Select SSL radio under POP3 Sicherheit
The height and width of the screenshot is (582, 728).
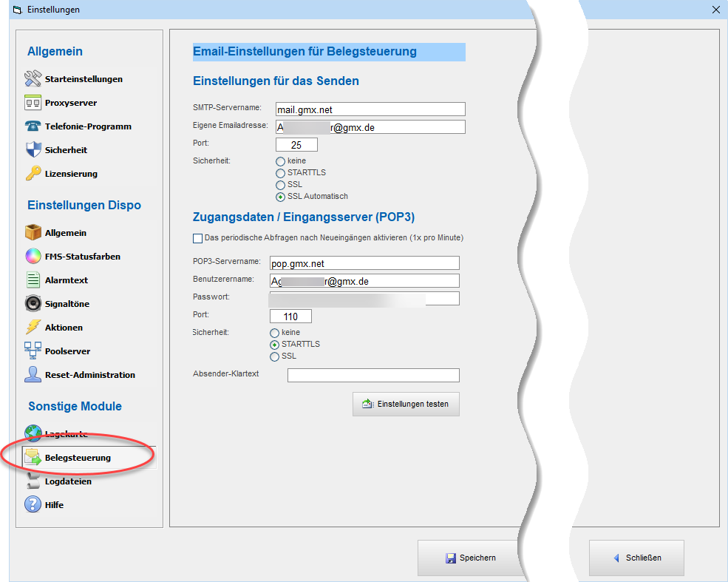coord(275,356)
